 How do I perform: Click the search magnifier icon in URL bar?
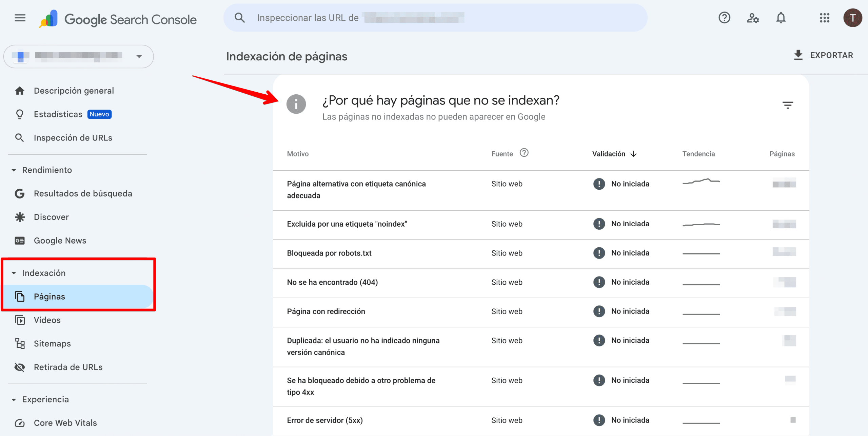[x=240, y=18]
